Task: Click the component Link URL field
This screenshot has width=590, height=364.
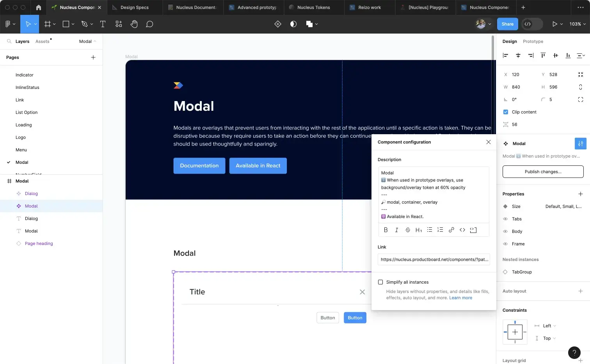Action: [434, 259]
